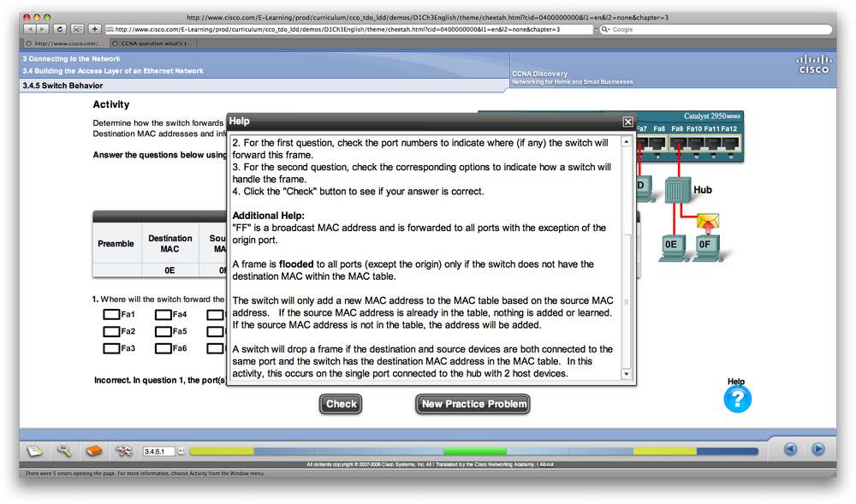This screenshot has width=856, height=504.
Task: Click Help dialog scroll down arrow
Action: [x=627, y=374]
